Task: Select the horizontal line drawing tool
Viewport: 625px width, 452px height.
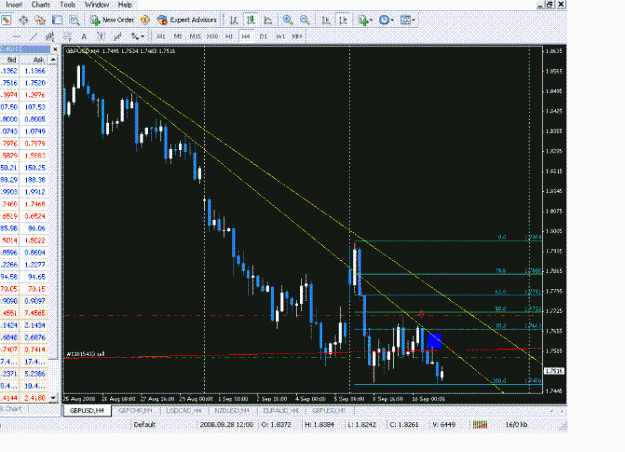Action: 16,37
